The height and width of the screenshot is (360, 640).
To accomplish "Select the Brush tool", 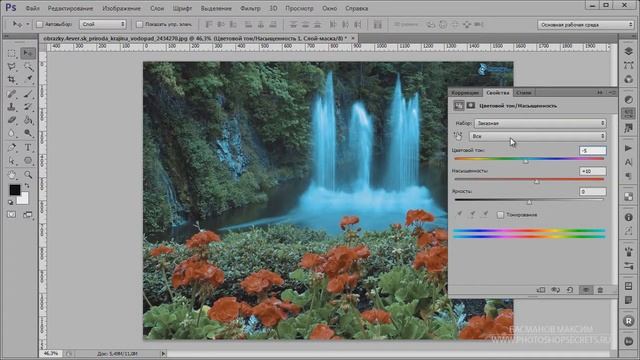I will pos(28,94).
